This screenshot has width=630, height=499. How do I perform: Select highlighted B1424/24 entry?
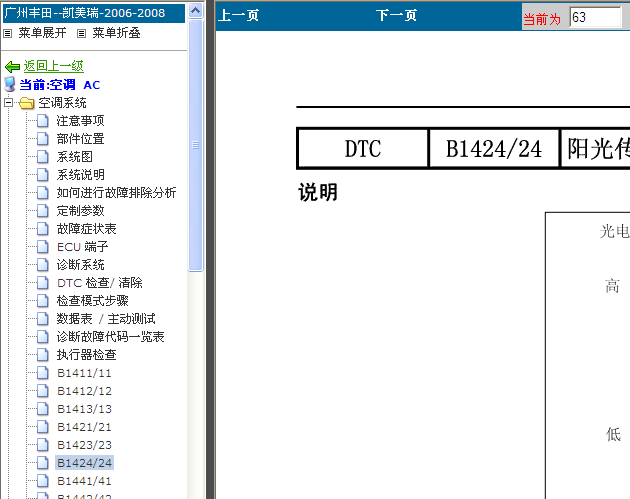84,463
